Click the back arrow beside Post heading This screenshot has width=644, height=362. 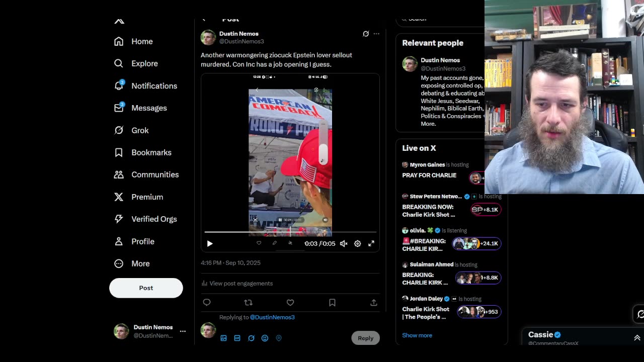tap(204, 20)
